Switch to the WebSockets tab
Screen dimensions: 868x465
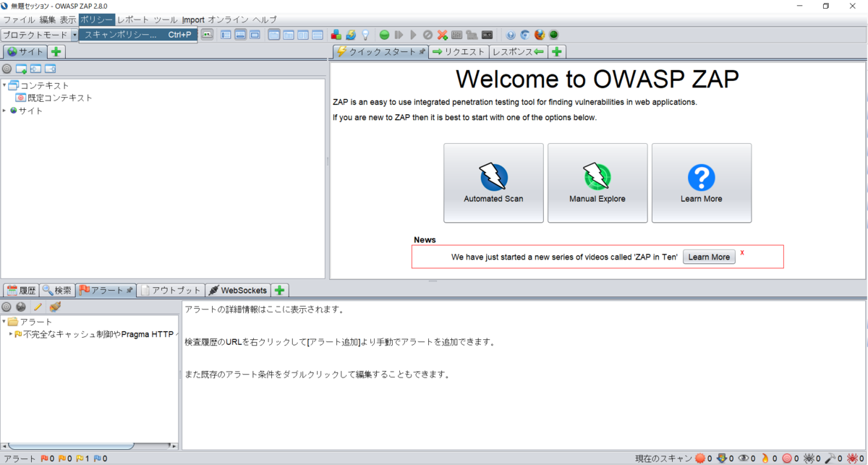click(237, 290)
